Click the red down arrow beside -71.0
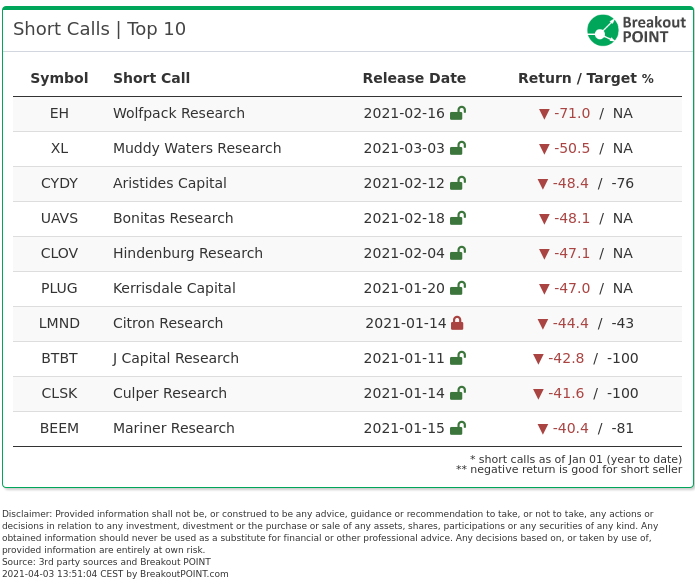Viewport: 695px width, 582px height. (544, 114)
